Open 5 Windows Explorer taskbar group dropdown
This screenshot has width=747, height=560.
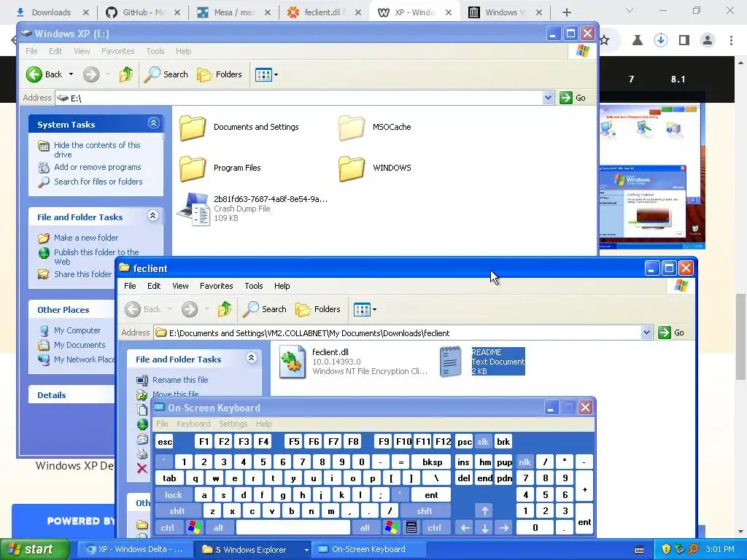point(306,550)
